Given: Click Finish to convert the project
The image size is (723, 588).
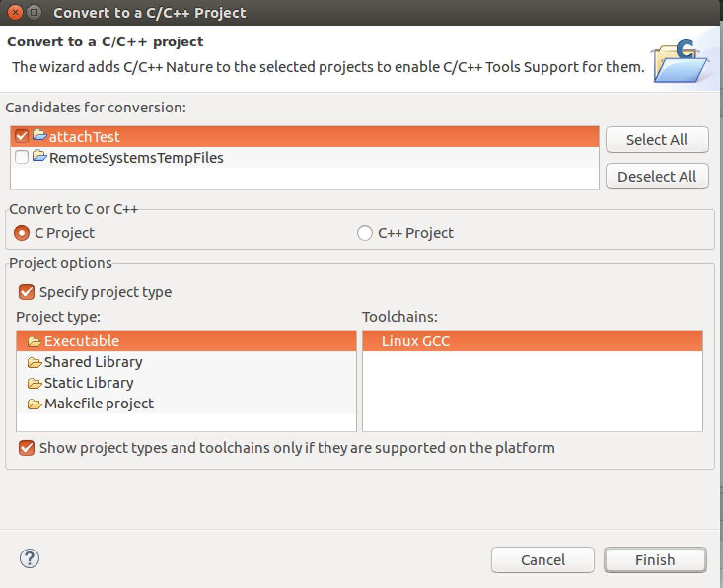Looking at the screenshot, I should click(654, 560).
